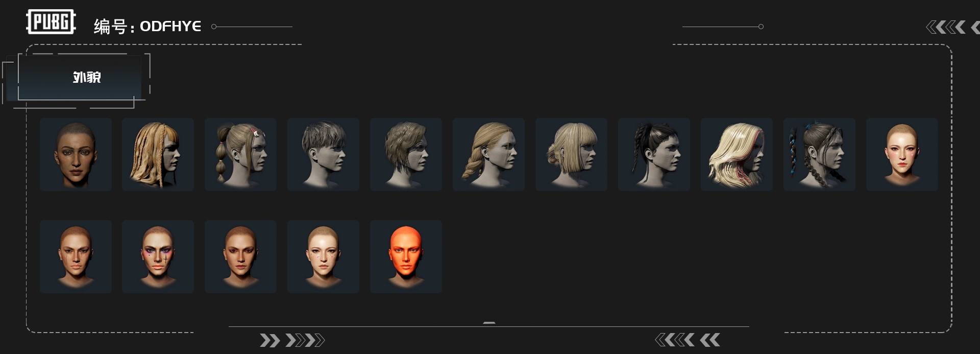Select the pale face with rosy blush
The width and height of the screenshot is (980, 354).
[902, 154]
